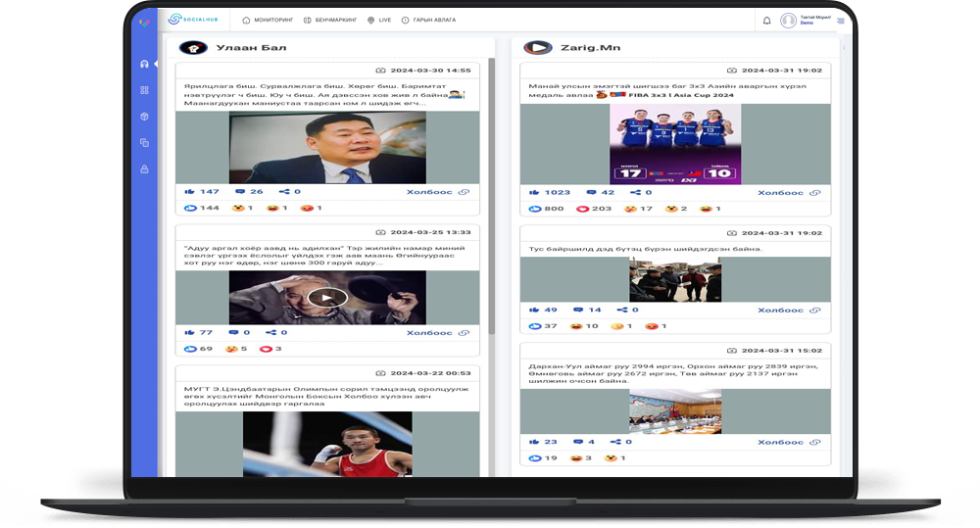Screen dimensions: 980x528
Task: Go to the LIVE section
Action: [x=379, y=21]
